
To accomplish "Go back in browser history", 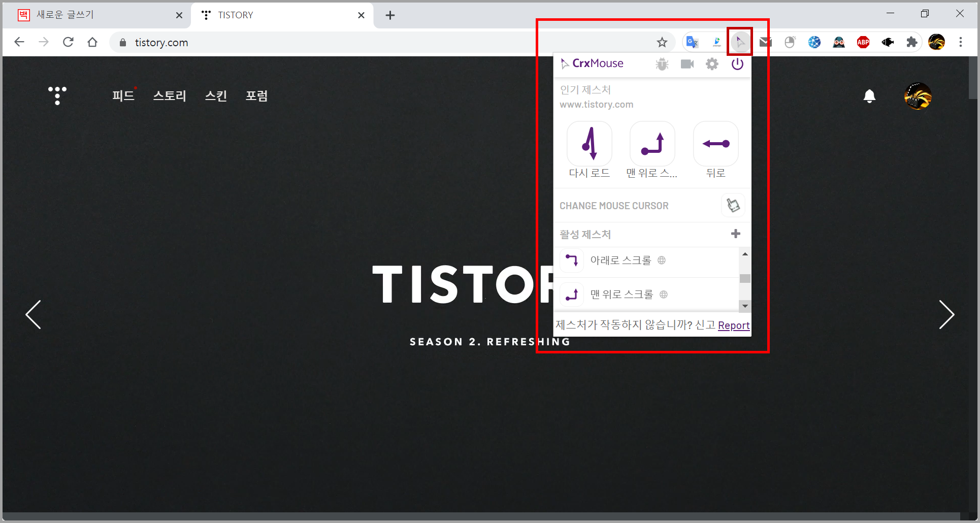I will coord(19,42).
